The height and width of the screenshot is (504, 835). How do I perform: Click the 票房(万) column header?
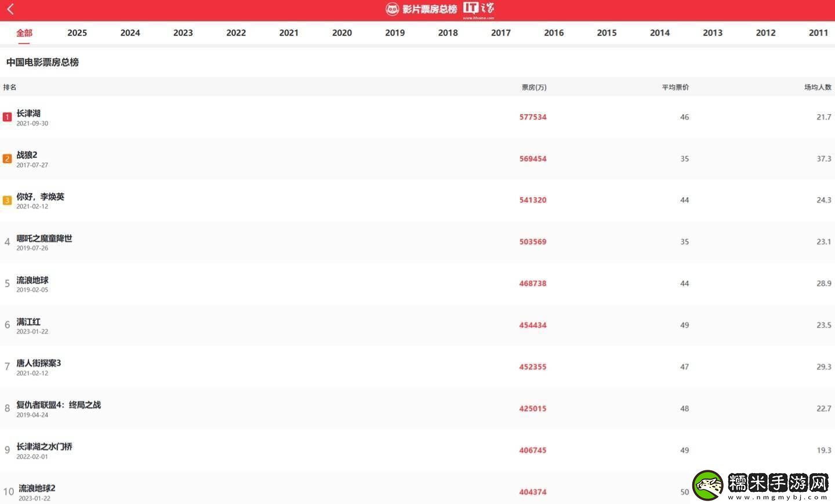[534, 88]
